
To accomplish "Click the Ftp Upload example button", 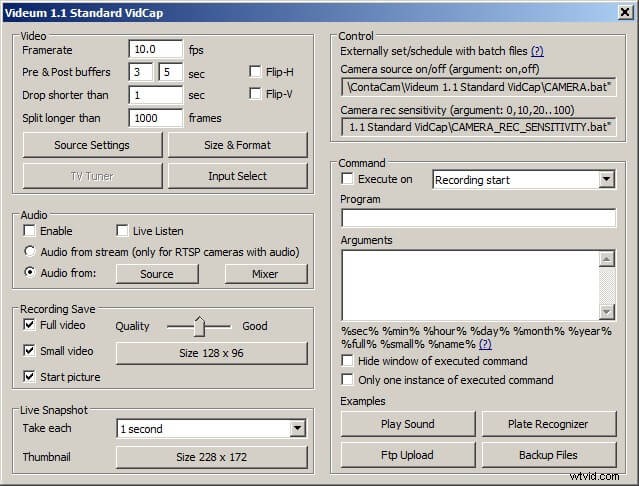I will [x=408, y=455].
